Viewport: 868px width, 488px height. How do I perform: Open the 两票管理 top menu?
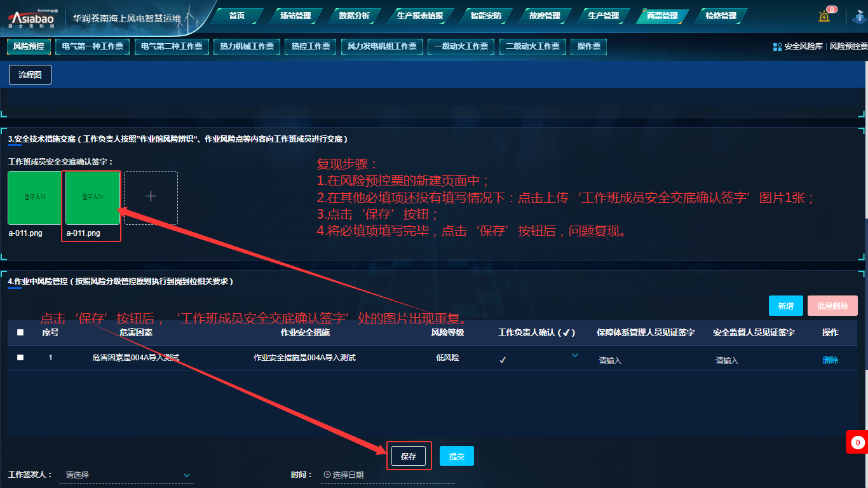[x=662, y=16]
